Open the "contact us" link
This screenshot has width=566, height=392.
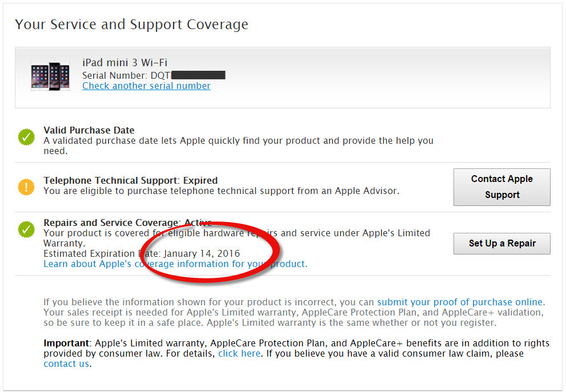[66, 364]
